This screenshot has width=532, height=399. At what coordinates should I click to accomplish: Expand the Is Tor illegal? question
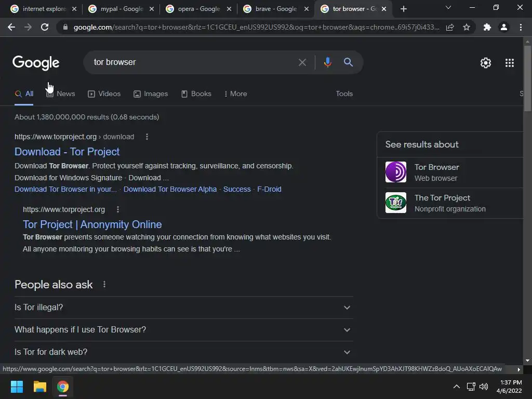[183, 308]
